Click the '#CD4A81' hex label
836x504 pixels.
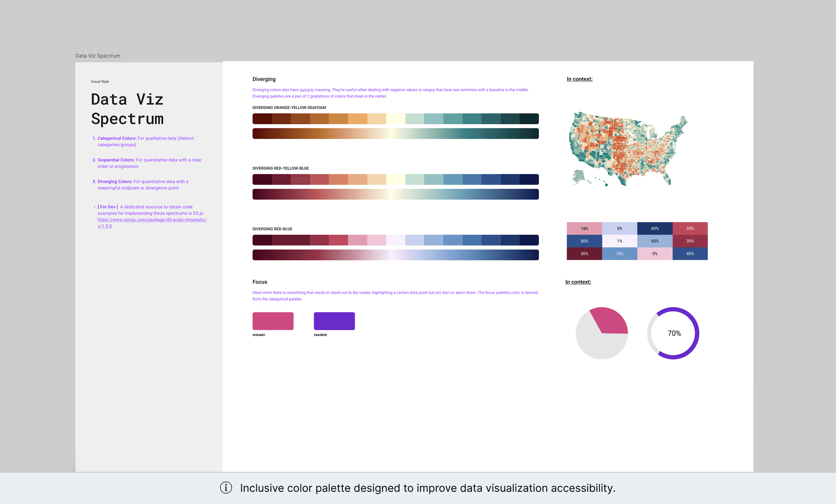point(259,335)
